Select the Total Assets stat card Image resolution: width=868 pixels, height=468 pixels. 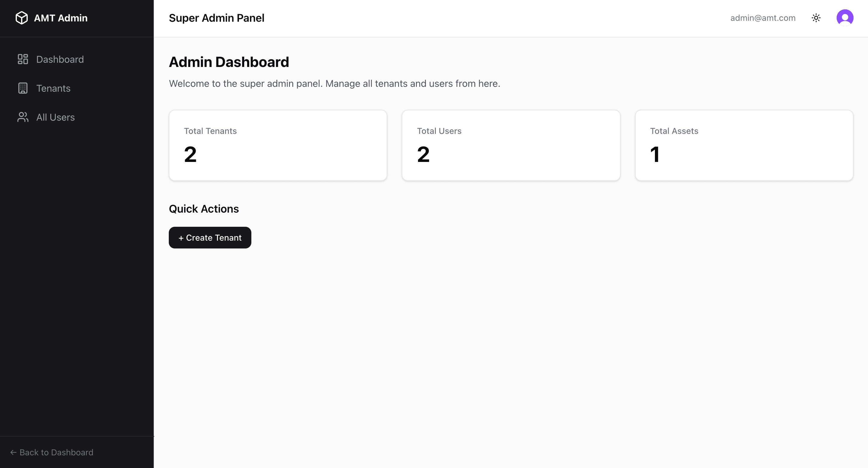[744, 145]
